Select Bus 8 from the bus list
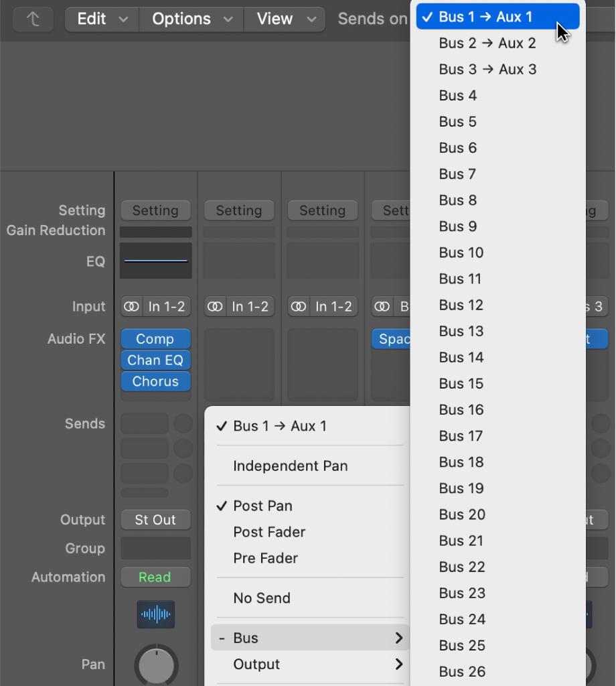616x686 pixels. 498,200
